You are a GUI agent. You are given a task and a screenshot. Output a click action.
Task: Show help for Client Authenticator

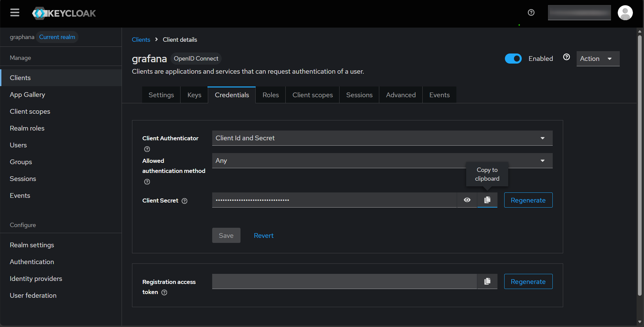click(x=147, y=149)
